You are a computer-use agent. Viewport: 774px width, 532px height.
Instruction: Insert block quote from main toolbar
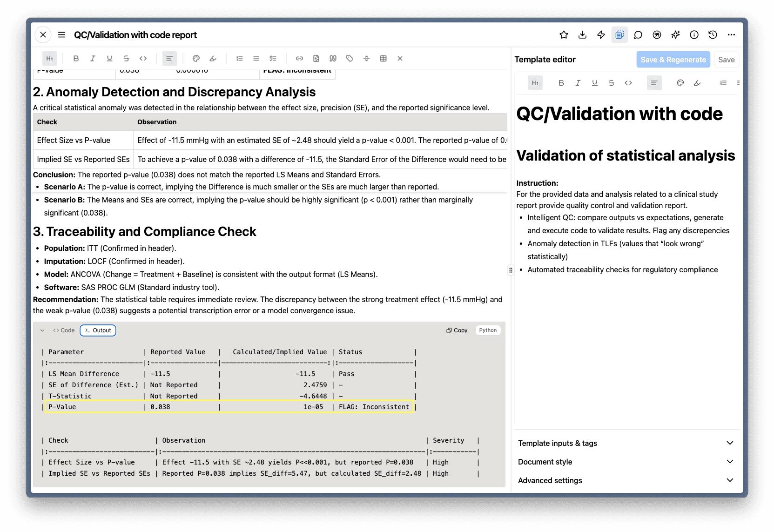(x=333, y=59)
